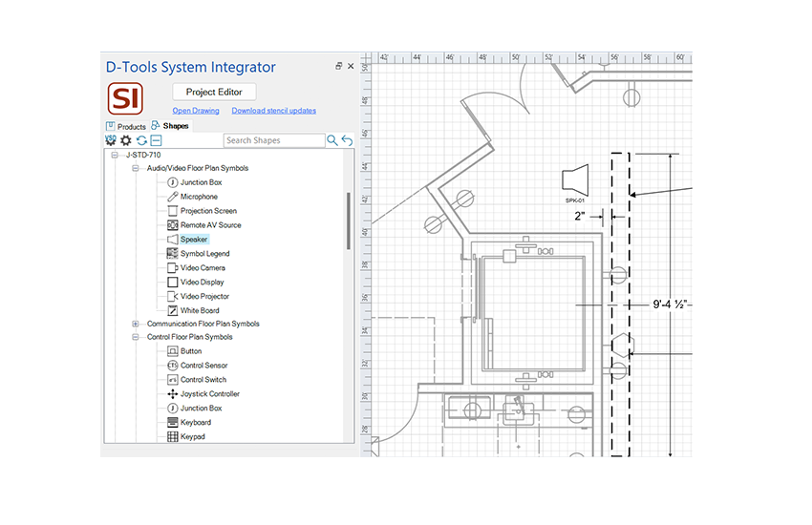
Task: Select the White Board shape icon
Action: coord(173,310)
